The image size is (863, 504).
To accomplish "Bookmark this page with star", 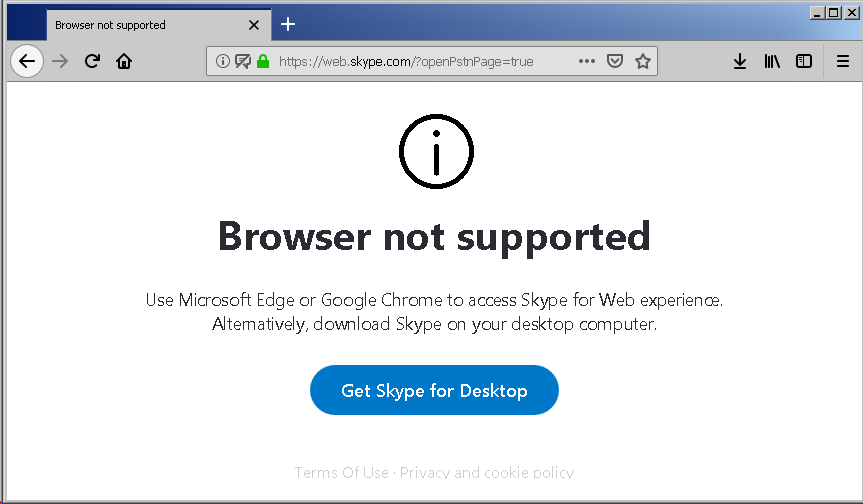I will pyautogui.click(x=643, y=61).
